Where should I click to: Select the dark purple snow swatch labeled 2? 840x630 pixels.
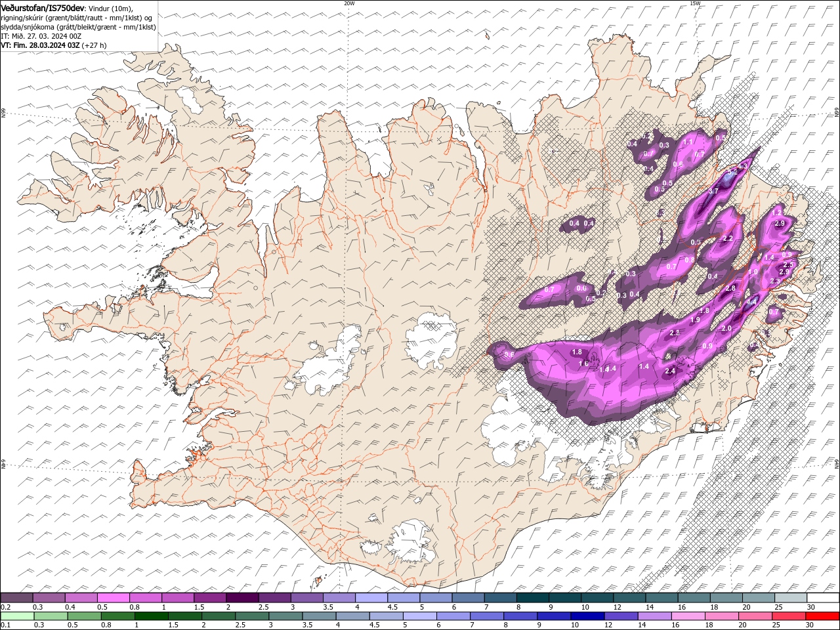pyautogui.click(x=241, y=598)
